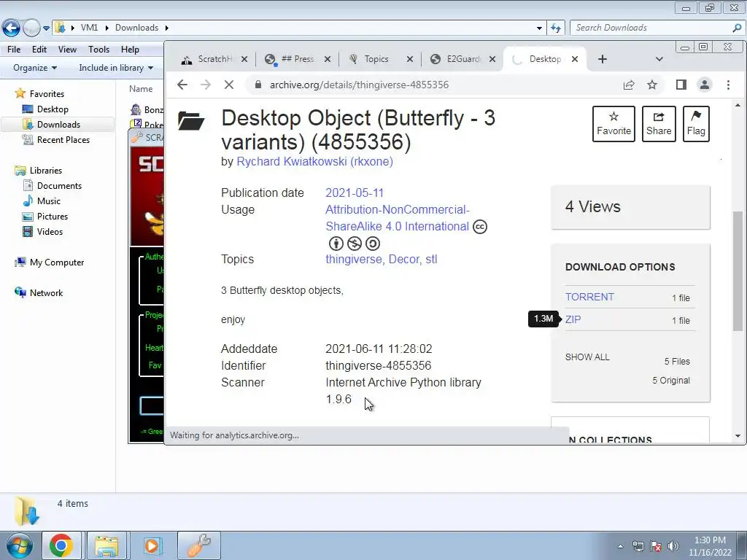Select Documents under Libraries

[x=59, y=186]
